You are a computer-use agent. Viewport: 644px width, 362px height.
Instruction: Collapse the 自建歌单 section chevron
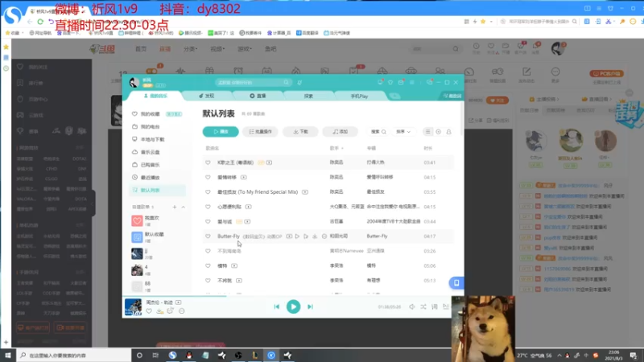[184, 208]
